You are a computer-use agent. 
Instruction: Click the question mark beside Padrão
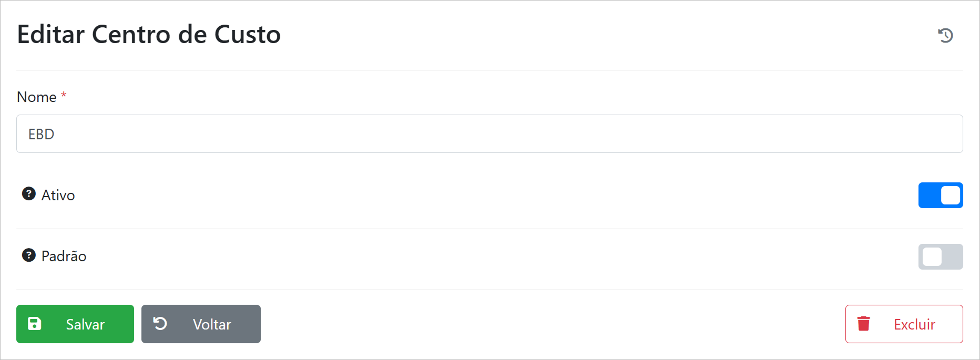28,255
